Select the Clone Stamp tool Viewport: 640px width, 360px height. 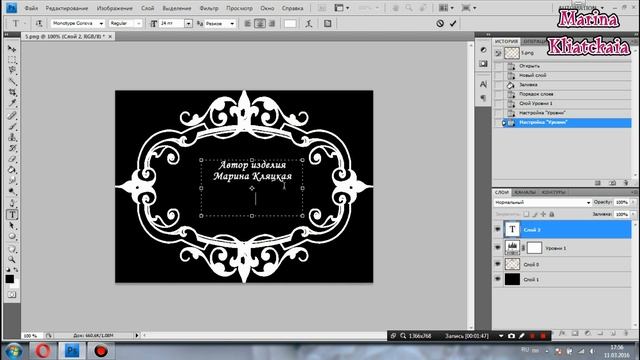coord(12,138)
